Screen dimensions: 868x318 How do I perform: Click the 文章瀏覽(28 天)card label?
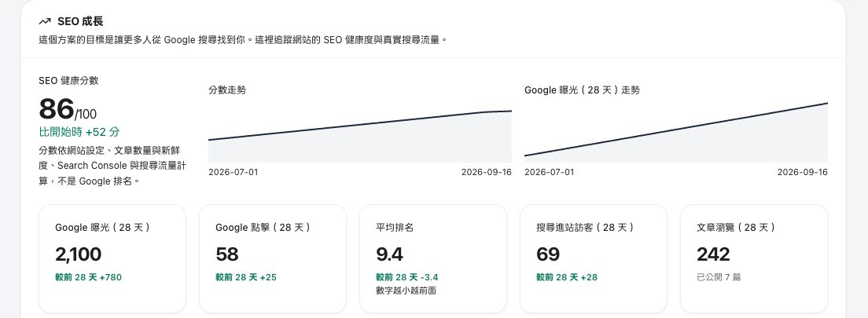click(x=736, y=227)
